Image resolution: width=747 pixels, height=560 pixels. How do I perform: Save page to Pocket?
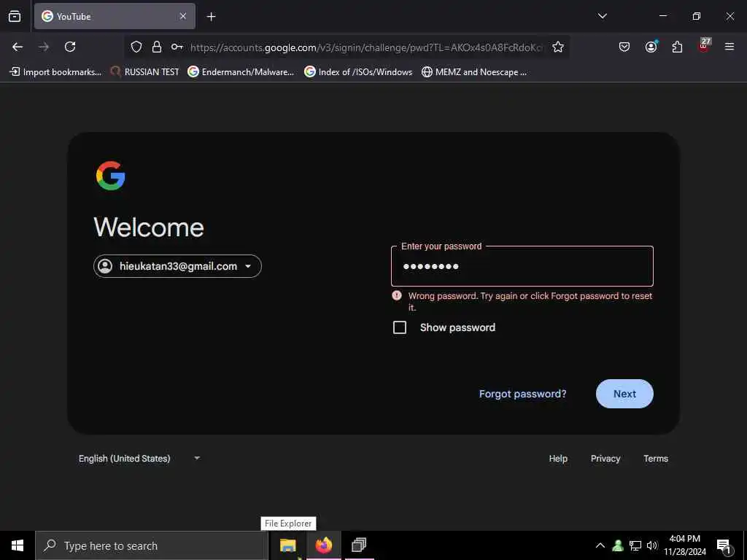click(x=624, y=47)
